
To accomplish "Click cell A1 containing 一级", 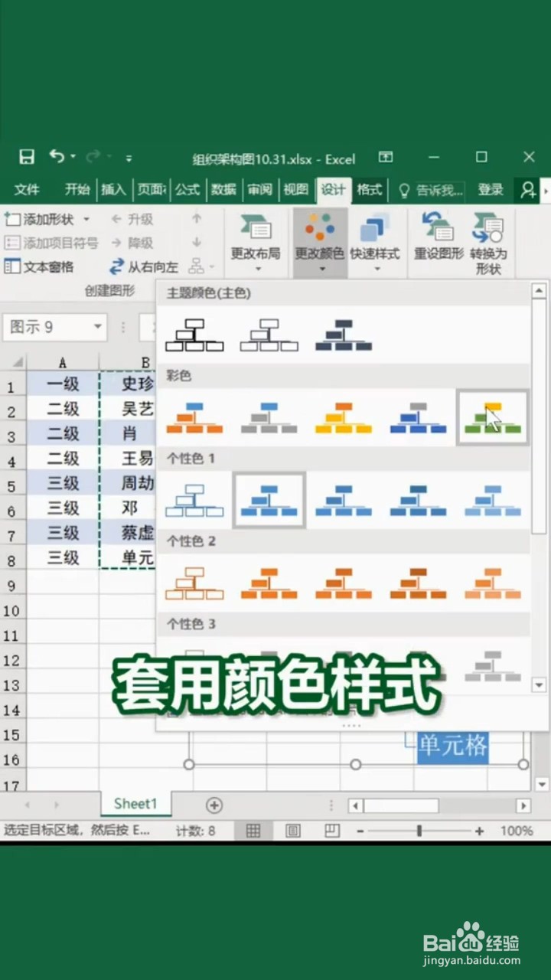I will 63,384.
